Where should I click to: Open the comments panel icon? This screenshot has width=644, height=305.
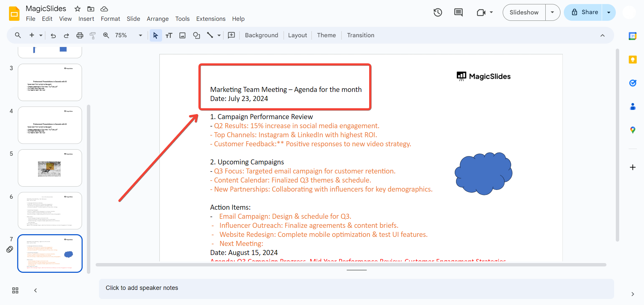(x=458, y=12)
